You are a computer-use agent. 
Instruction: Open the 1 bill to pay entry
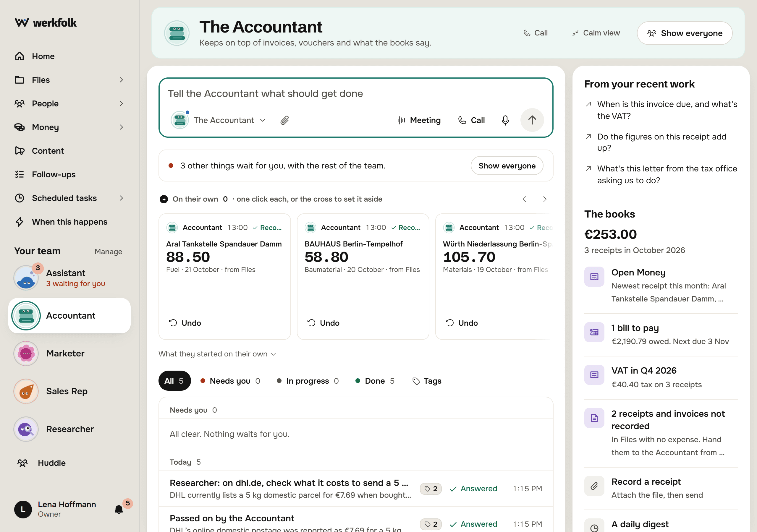coord(661,334)
